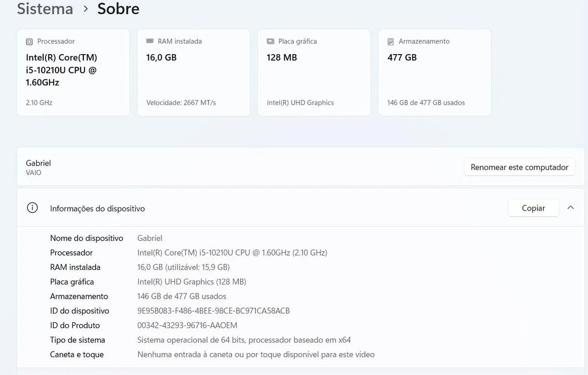Click the info icon beside Informações do dispositivo
This screenshot has width=588, height=375.
[x=32, y=208]
